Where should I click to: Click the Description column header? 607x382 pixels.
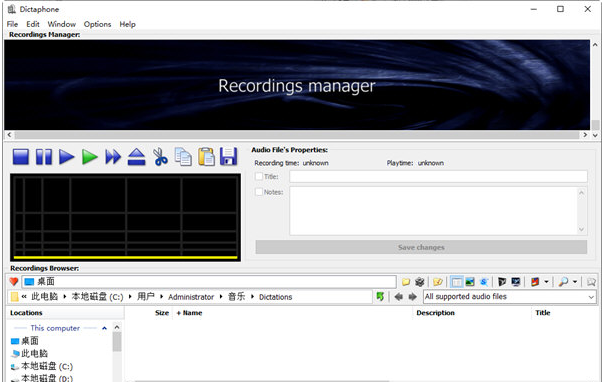point(435,313)
